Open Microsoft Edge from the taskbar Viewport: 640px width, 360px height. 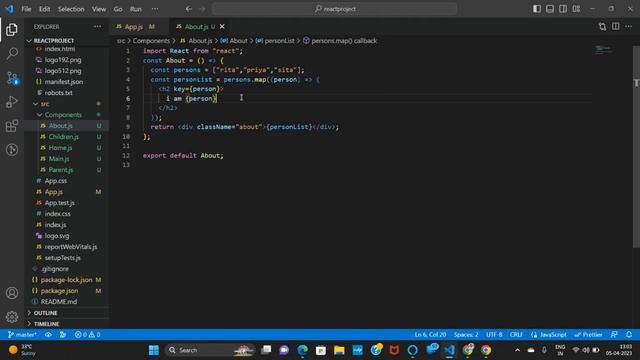click(302, 350)
